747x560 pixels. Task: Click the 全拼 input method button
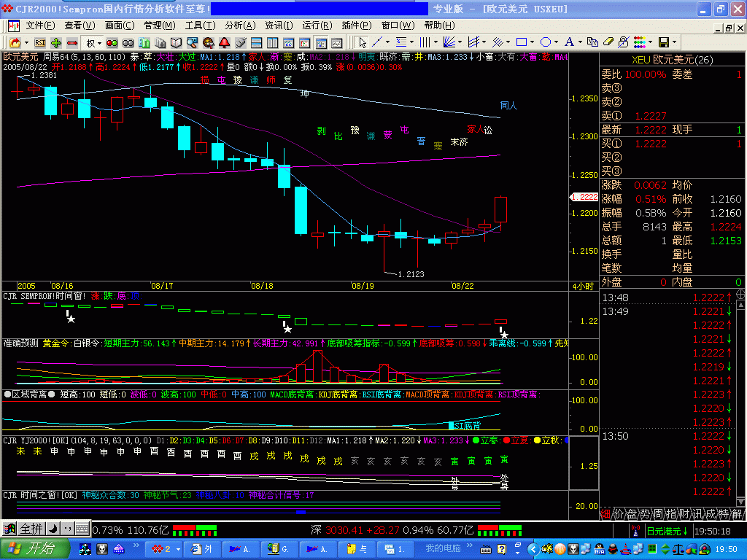31,529
